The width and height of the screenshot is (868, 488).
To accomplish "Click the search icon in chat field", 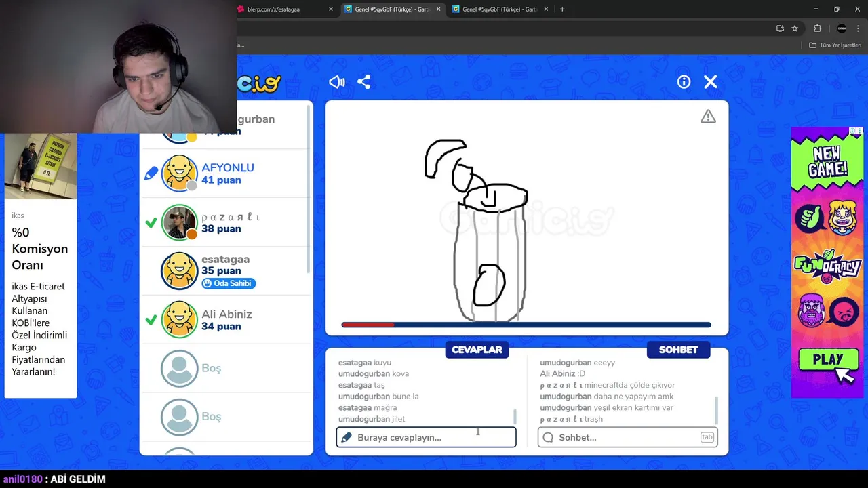I will click(548, 437).
